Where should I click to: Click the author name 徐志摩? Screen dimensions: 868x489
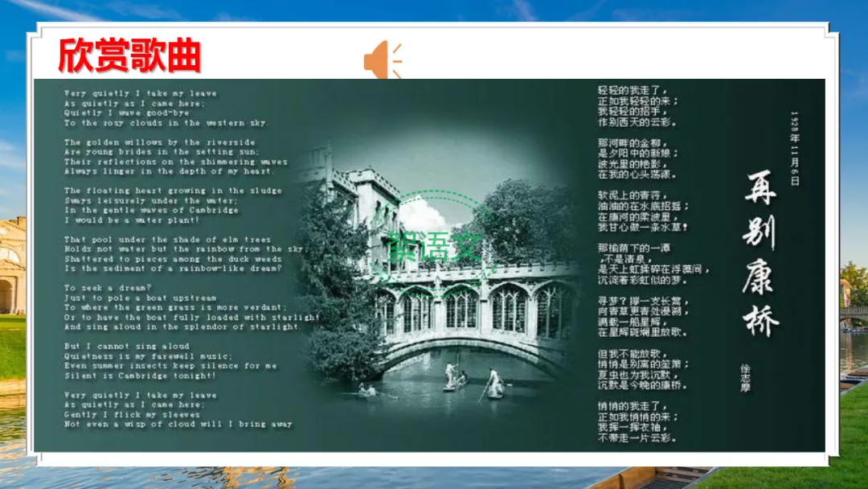click(745, 378)
